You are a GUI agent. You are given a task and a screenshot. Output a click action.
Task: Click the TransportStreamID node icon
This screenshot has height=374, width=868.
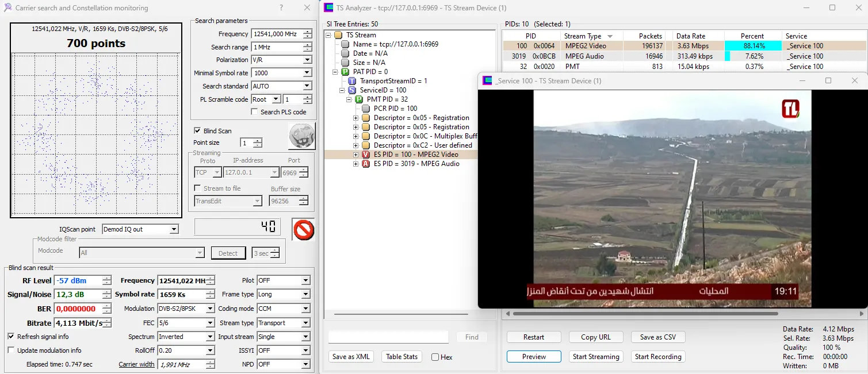[352, 81]
